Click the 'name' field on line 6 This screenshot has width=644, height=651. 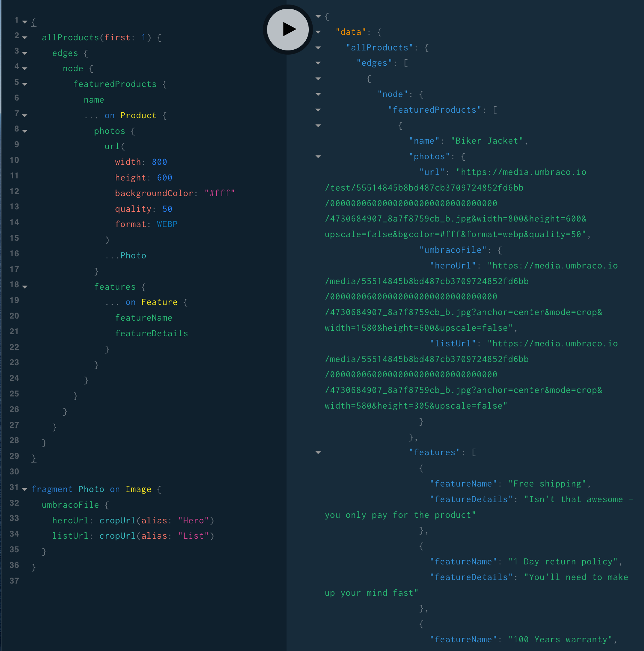click(x=94, y=100)
